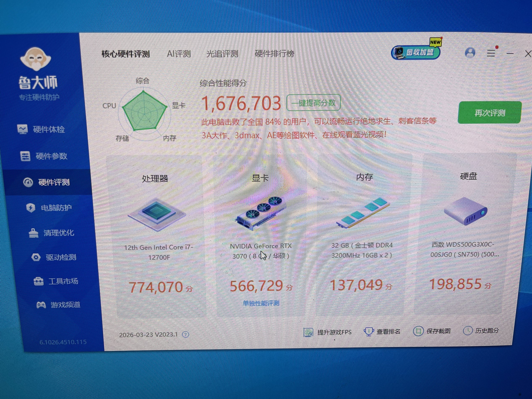Open the 硬件排行榜 tab
This screenshot has width=532, height=399.
[x=274, y=53]
